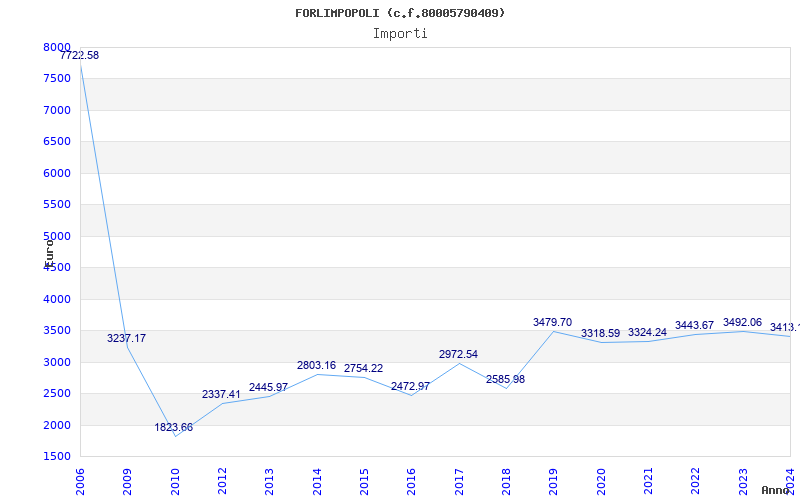This screenshot has height=500, width=800.
Task: Click the 3479.70 data label
Action: (553, 322)
